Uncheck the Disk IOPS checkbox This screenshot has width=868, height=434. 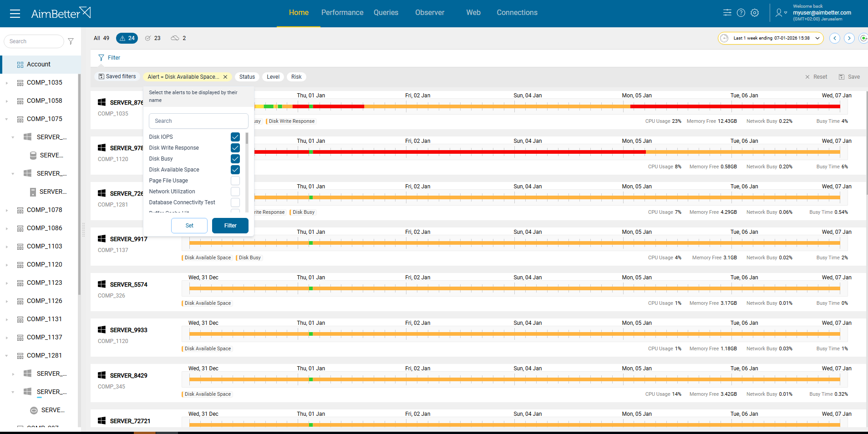[235, 137]
